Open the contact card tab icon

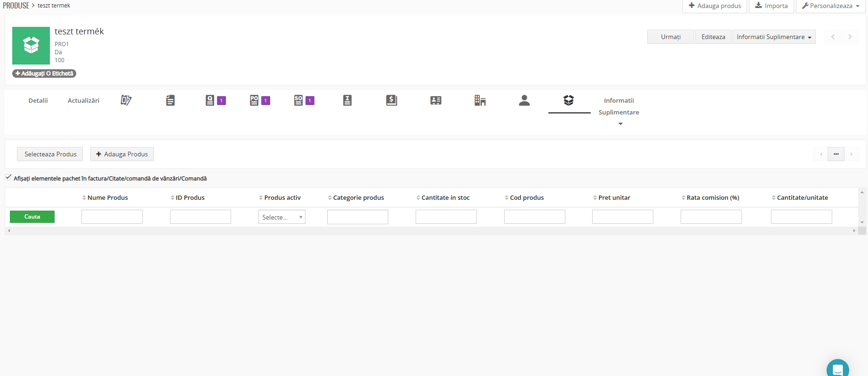436,100
